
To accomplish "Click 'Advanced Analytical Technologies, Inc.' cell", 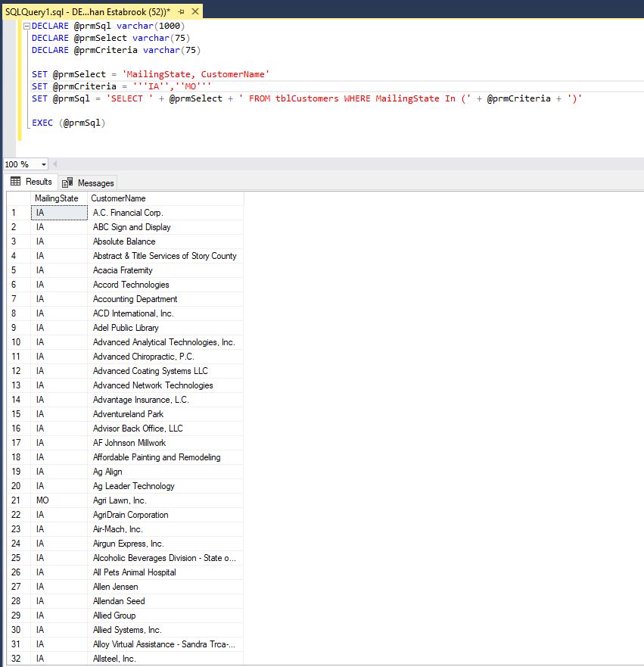I will pos(166,342).
